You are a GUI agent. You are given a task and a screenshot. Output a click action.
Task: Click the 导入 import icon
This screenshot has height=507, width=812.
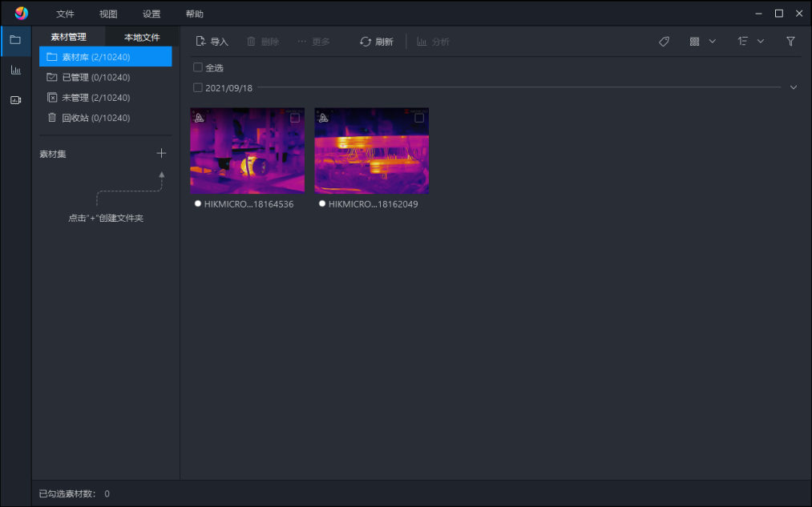coord(201,42)
